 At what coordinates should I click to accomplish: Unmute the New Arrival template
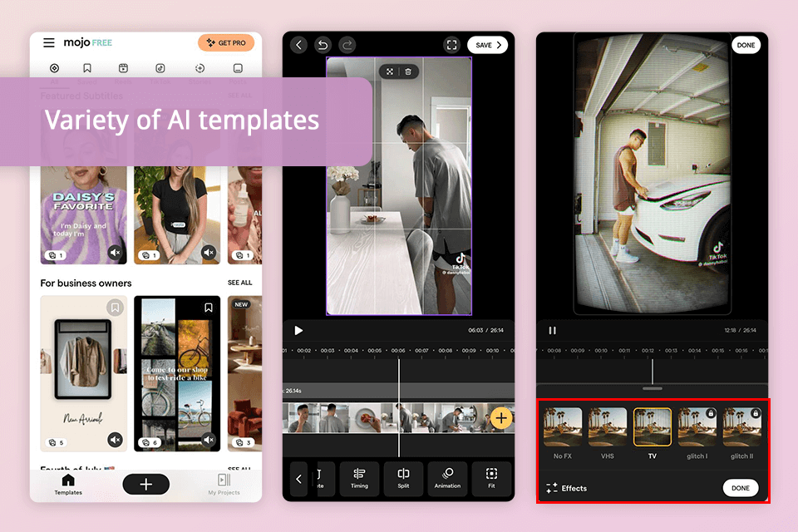(116, 440)
